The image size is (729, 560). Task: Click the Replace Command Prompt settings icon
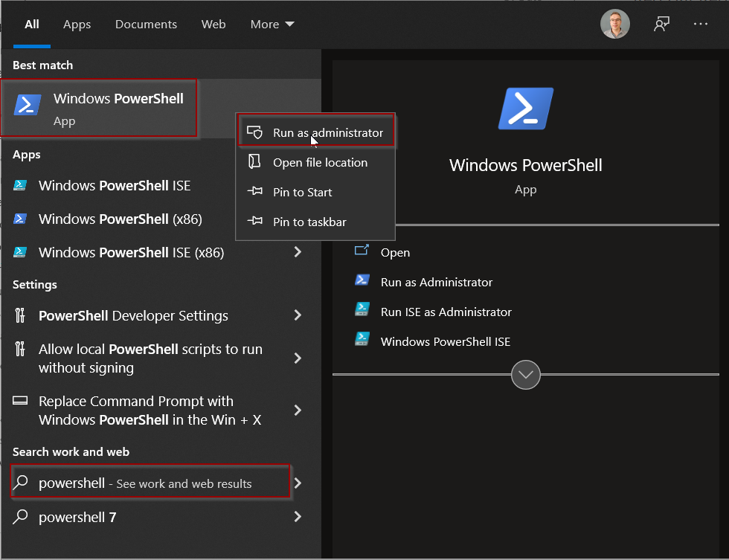tap(20, 401)
